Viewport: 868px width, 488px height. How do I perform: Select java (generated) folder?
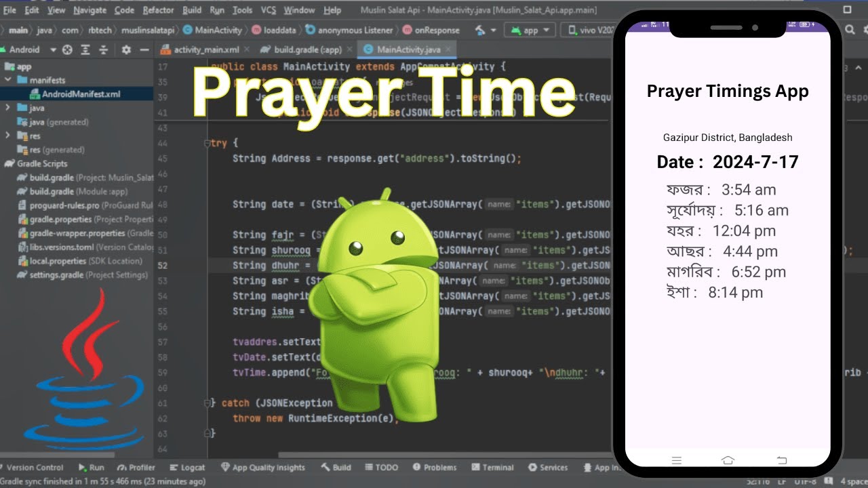coord(53,122)
